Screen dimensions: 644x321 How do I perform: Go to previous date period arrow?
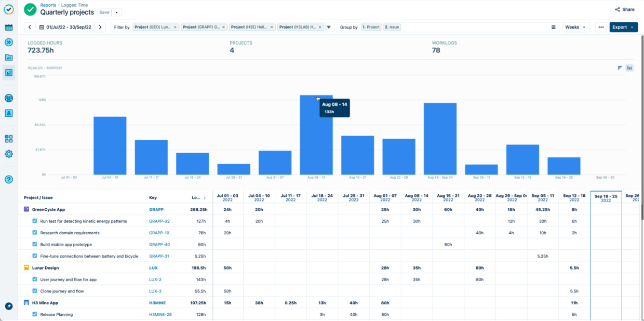click(x=30, y=27)
